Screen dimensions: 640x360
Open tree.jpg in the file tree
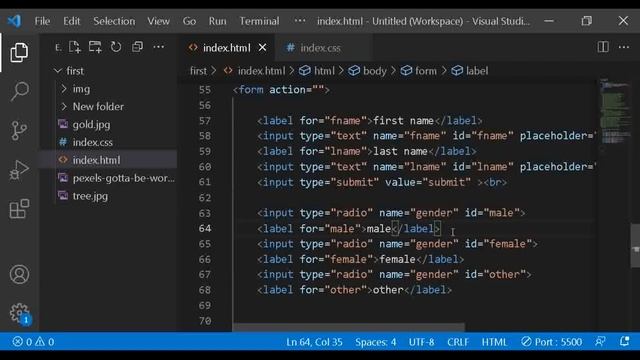pyautogui.click(x=90, y=196)
